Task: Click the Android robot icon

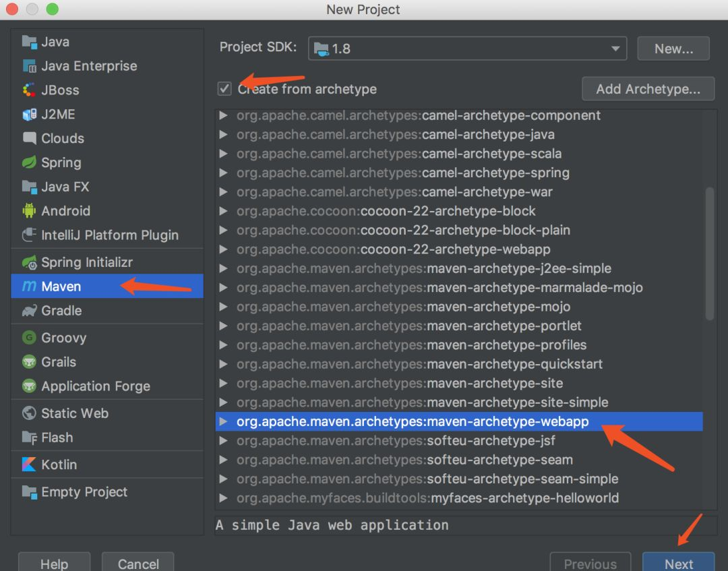Action: click(29, 211)
